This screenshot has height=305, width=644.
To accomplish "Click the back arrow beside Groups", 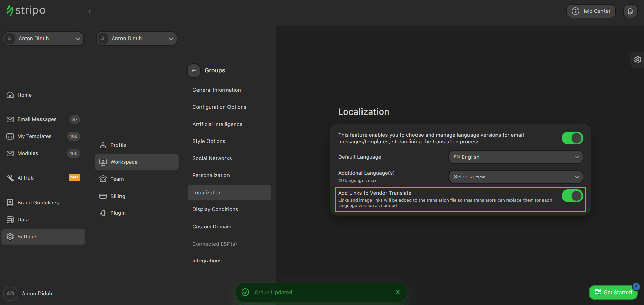I will pos(194,71).
